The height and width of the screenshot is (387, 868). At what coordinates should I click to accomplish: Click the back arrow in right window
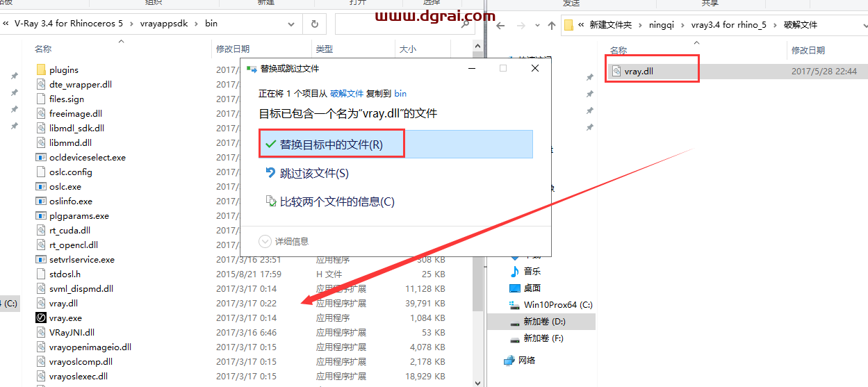pos(501,25)
